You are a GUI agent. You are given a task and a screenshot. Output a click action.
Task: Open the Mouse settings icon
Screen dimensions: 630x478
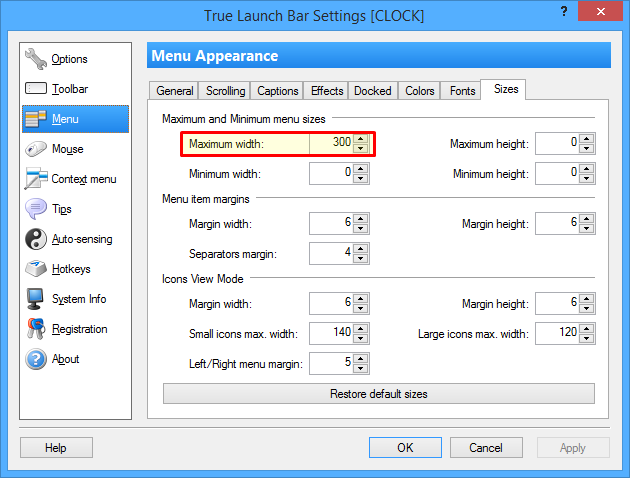[36, 149]
